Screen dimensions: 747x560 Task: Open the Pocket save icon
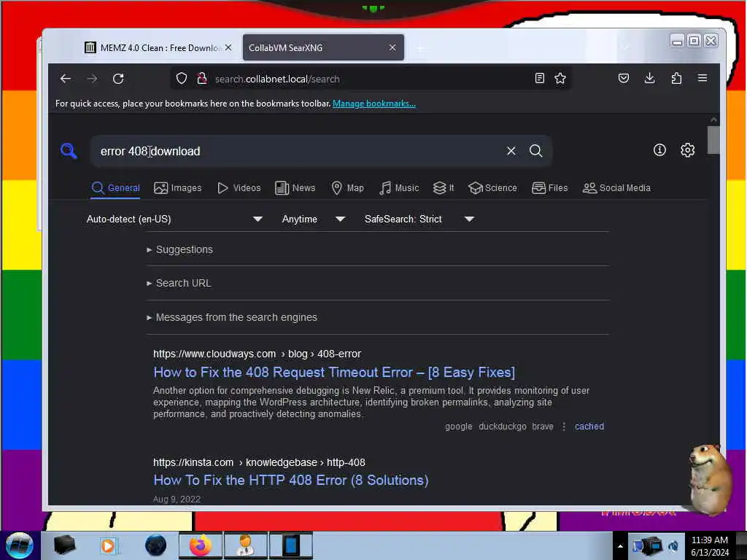[x=624, y=78]
